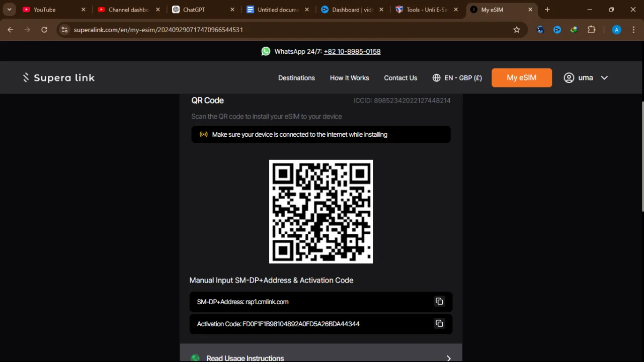The width and height of the screenshot is (644, 362).
Task: Close the Channel dashboard tab
Action: pos(158,10)
